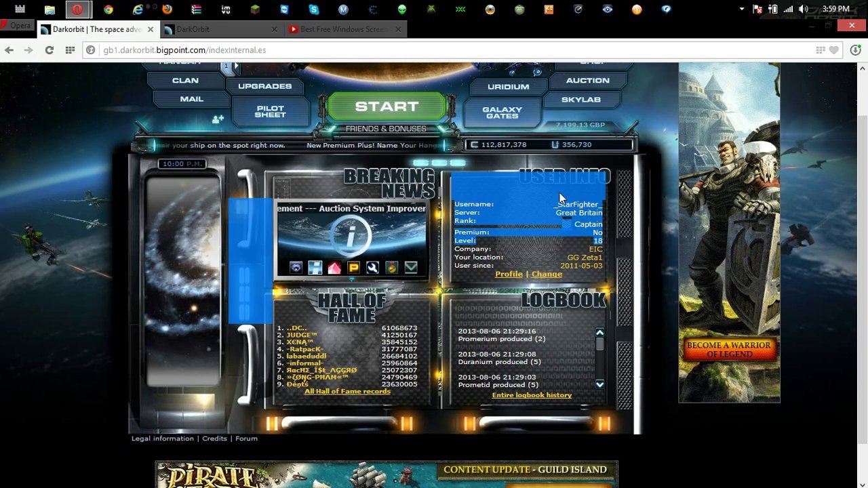Click the add-friend icon below MAIL
The image size is (868, 488).
[218, 119]
